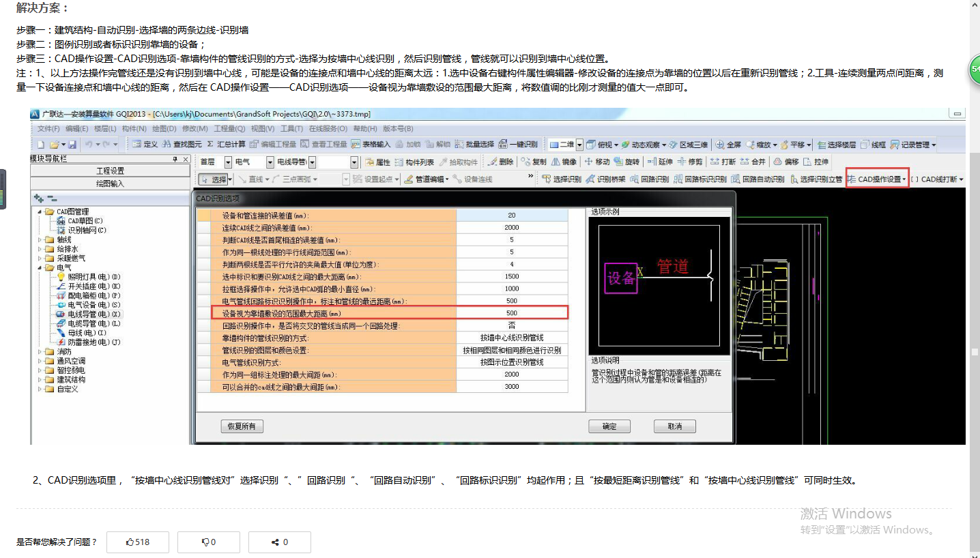Click 选择识别立管 riser recognition tool

[x=817, y=179]
